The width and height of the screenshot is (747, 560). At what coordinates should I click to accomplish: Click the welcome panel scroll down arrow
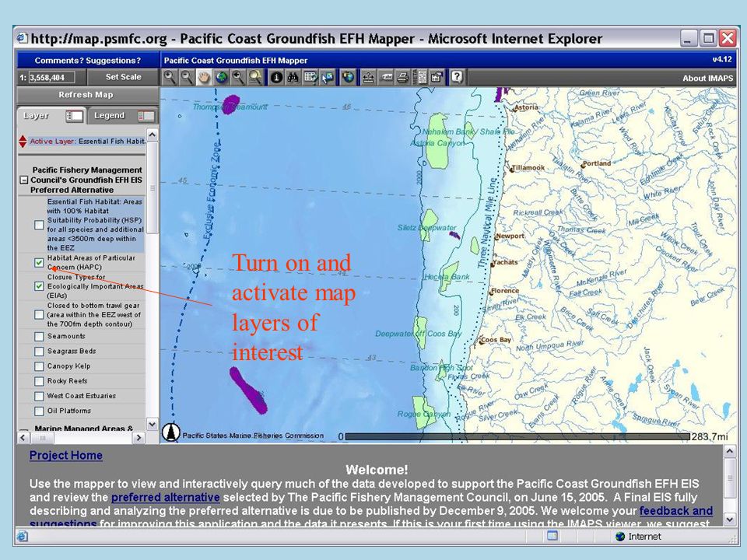pos(729,519)
